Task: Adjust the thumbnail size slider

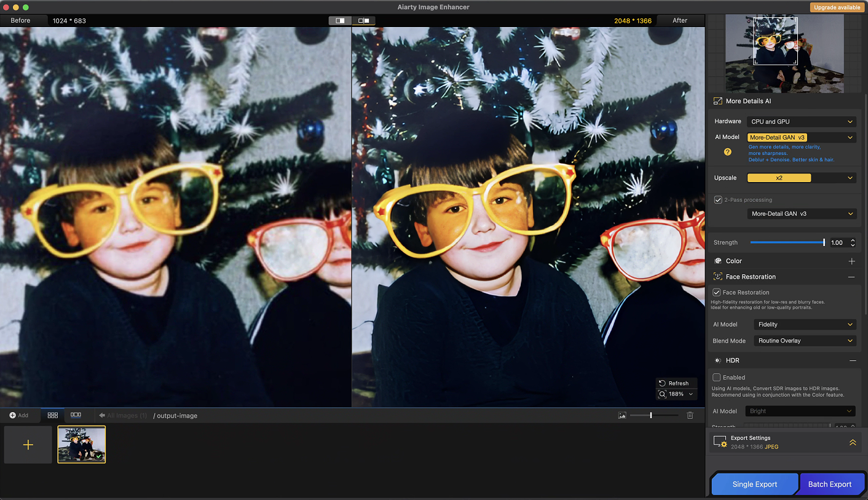Action: coord(655,416)
